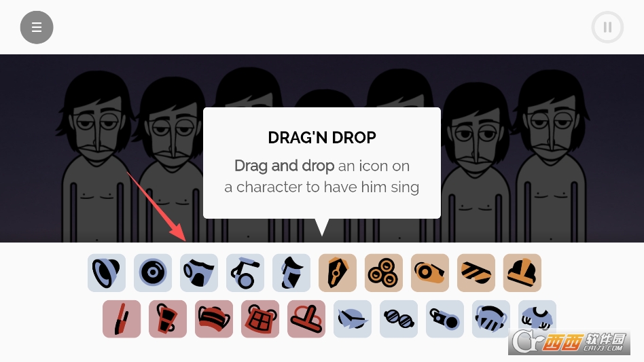Pick the blue pointed sunglasses icon

click(353, 319)
